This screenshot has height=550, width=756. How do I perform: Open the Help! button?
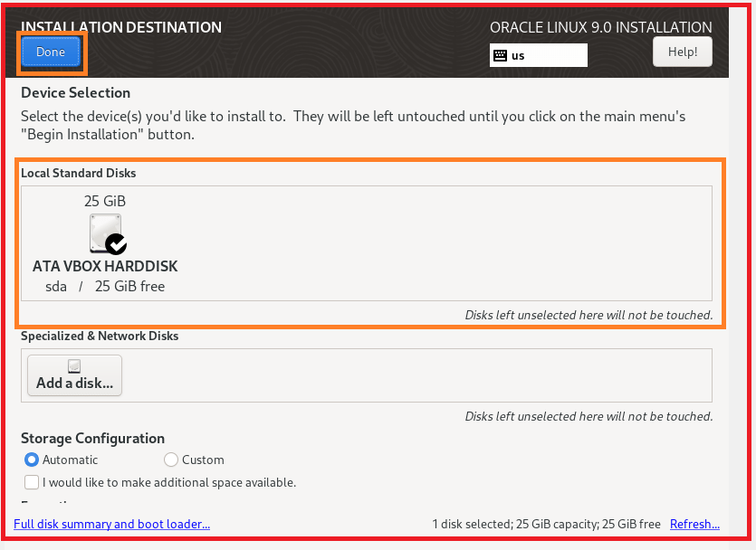click(x=683, y=52)
